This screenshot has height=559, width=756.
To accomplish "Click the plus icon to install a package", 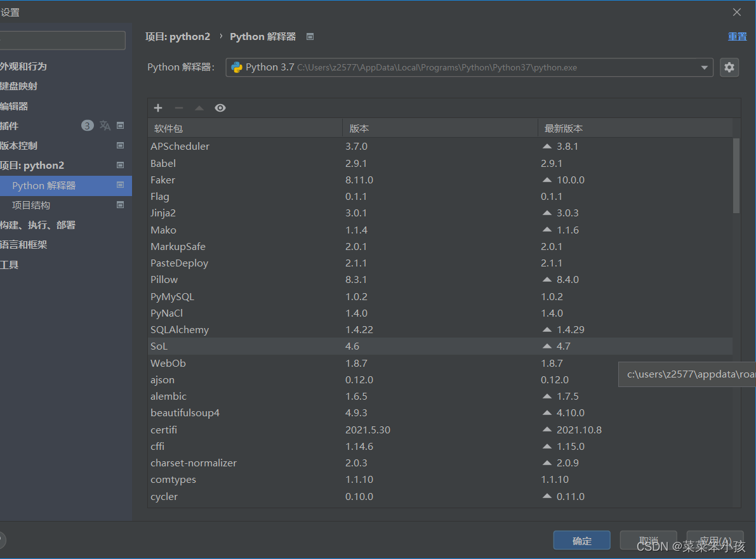I will [158, 108].
